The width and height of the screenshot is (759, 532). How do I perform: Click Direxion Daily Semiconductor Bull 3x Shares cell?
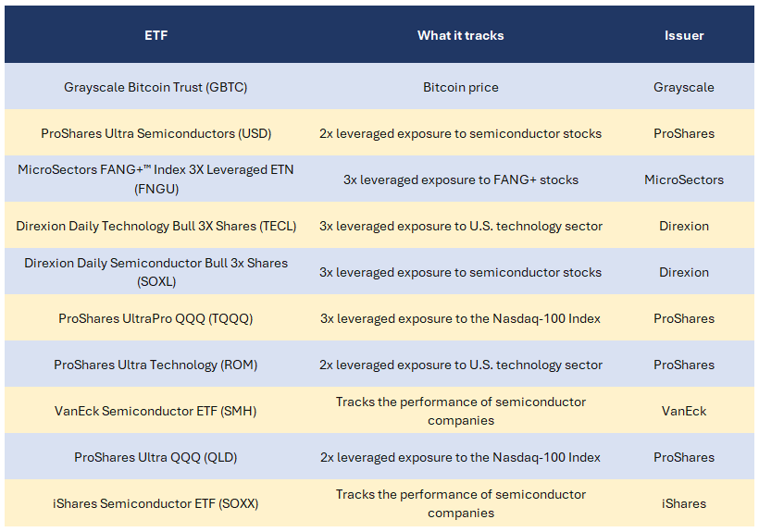pyautogui.click(x=156, y=272)
